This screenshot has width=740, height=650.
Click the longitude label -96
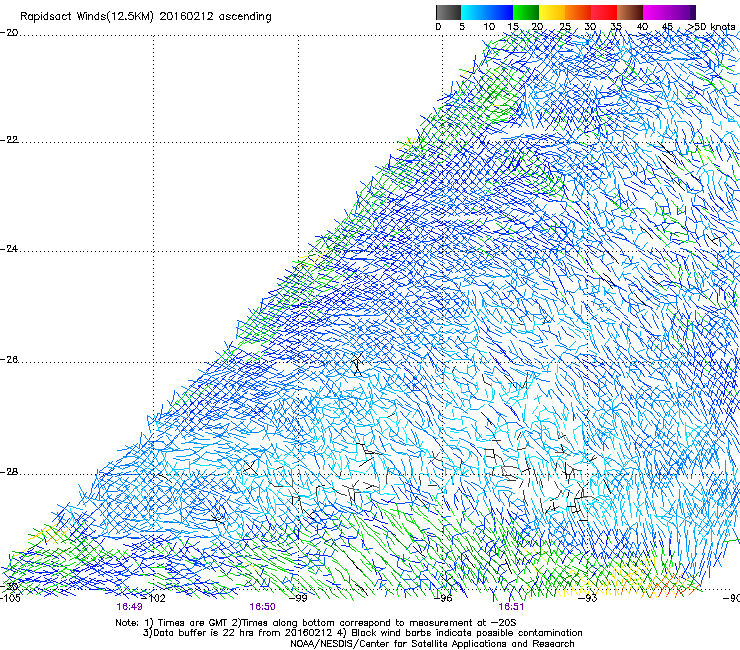(x=443, y=598)
